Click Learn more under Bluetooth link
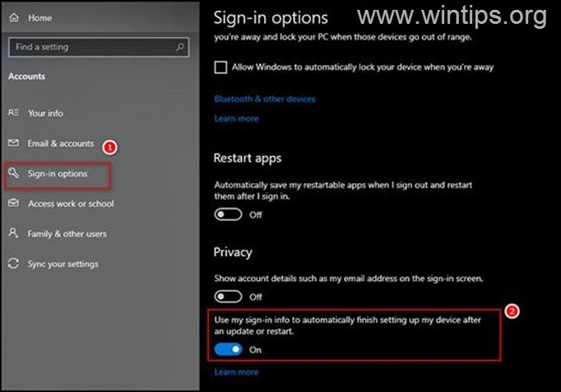 236,118
